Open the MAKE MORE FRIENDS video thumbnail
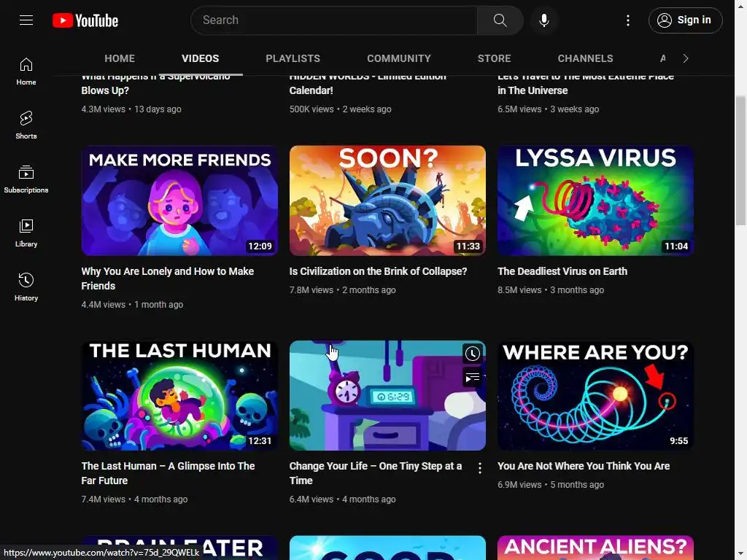The height and width of the screenshot is (560, 747). click(x=179, y=201)
